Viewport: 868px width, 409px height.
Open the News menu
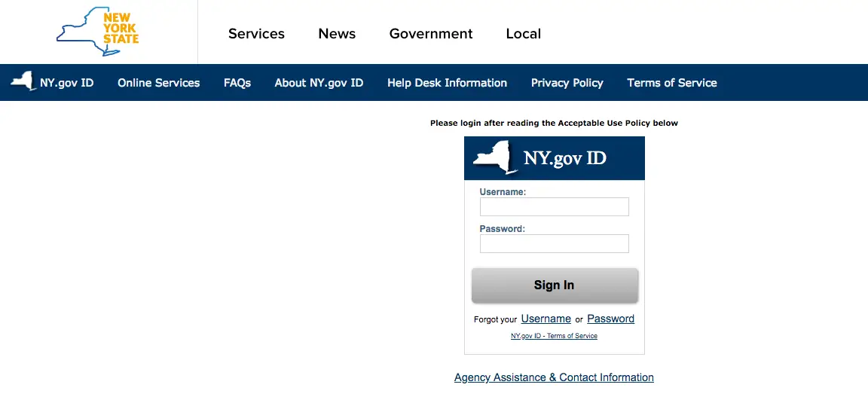pos(337,34)
